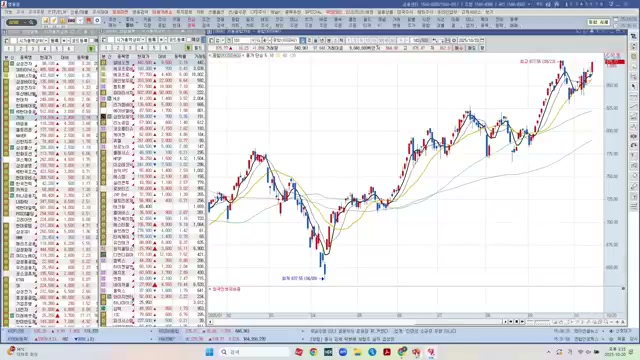The image size is (640, 360).
Task: Open Chrome from the taskbar
Action: (x=313, y=352)
